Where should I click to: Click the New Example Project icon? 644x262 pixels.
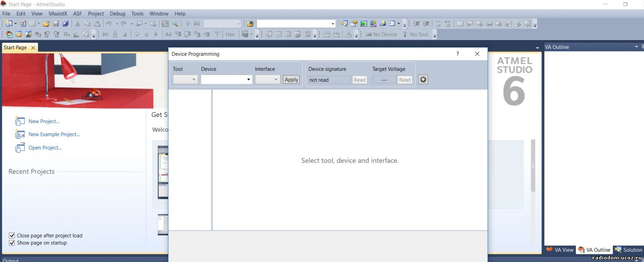20,135
